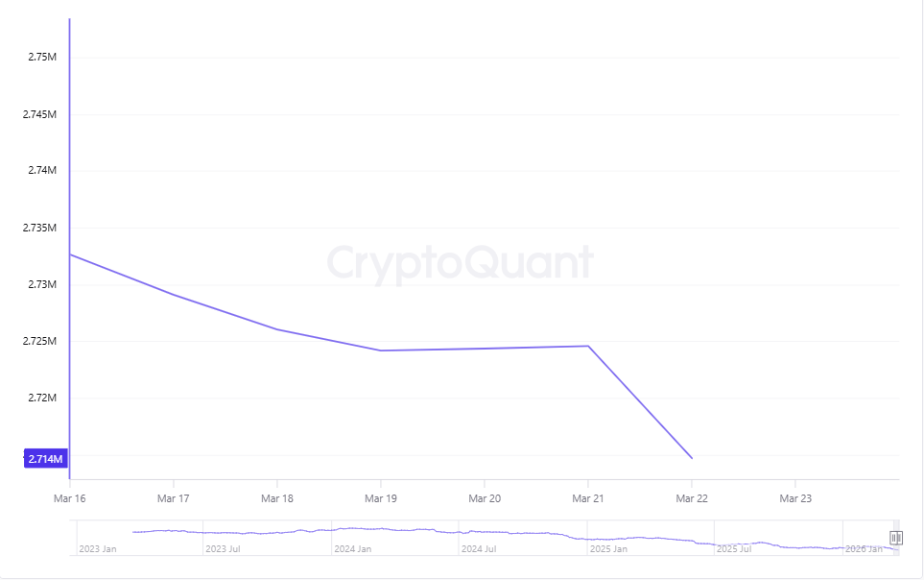Screen dimensions: 924x580
Task: Click the Mar 18 x-axis label
Action: click(x=276, y=498)
